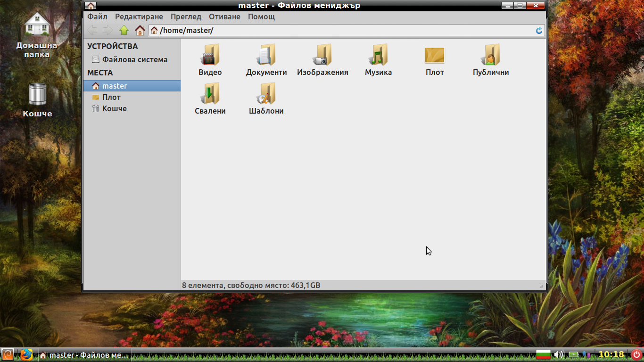Click the Forward navigation arrow
The height and width of the screenshot is (362, 644).
pyautogui.click(x=108, y=30)
